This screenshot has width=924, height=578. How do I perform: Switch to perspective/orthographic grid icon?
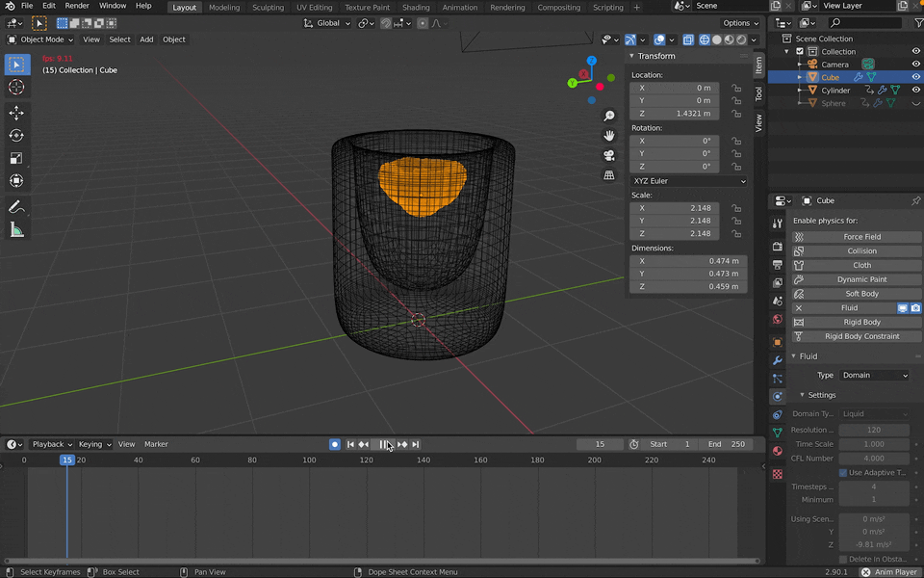click(609, 175)
